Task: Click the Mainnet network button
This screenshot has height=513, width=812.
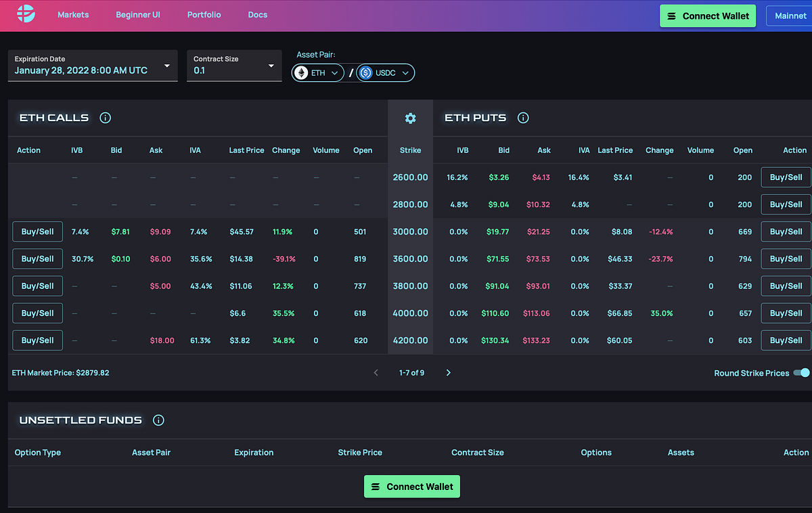Action: coord(790,16)
